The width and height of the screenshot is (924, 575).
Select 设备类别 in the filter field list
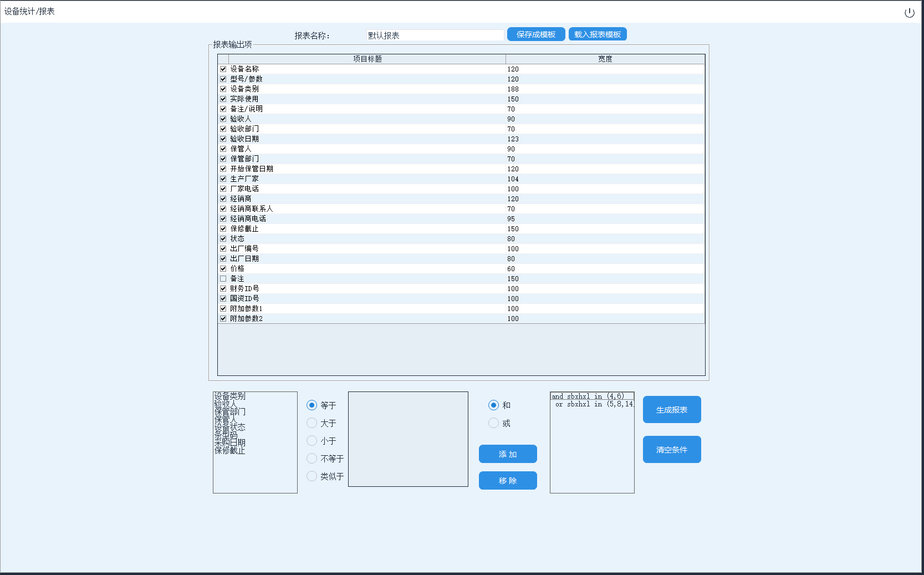[x=230, y=396]
